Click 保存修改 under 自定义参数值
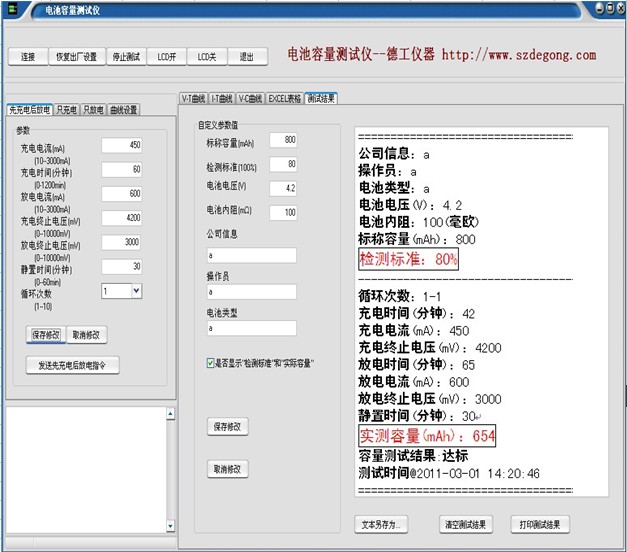 228,427
